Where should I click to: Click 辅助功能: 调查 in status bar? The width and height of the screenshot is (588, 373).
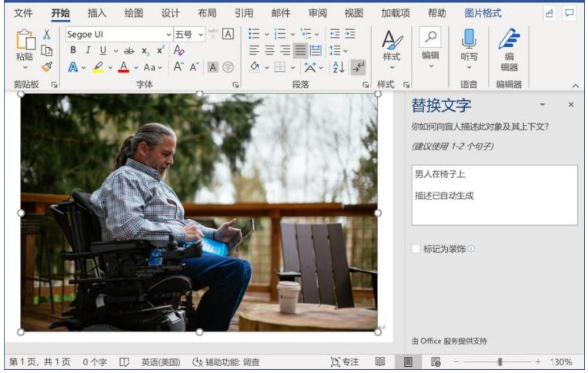coord(226,362)
